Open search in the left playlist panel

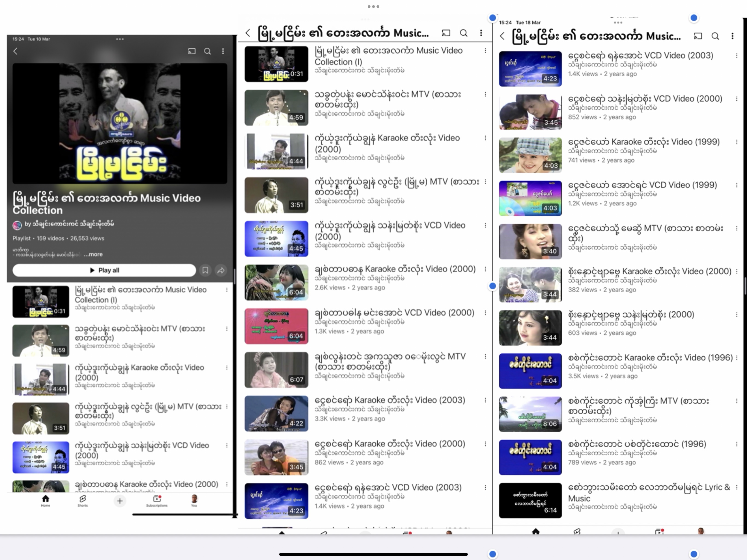click(207, 51)
